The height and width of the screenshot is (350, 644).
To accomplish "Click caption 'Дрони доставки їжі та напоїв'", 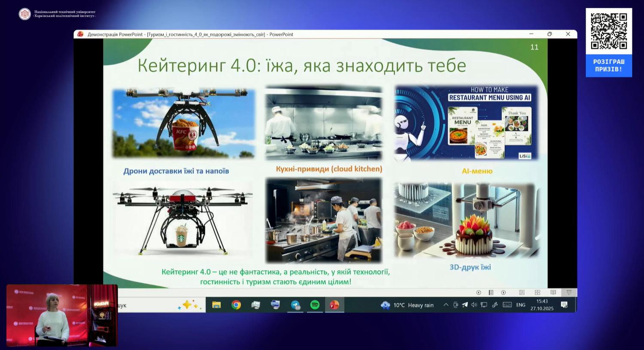I will 176,171.
